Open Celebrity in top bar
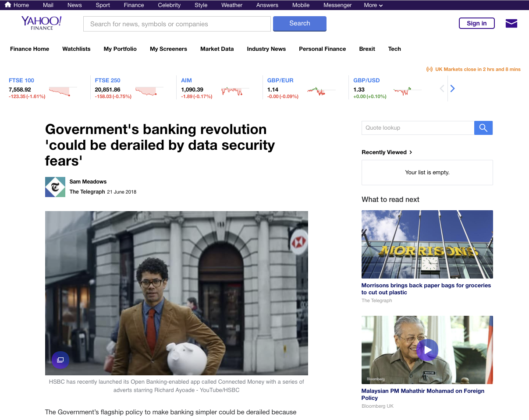 click(169, 5)
